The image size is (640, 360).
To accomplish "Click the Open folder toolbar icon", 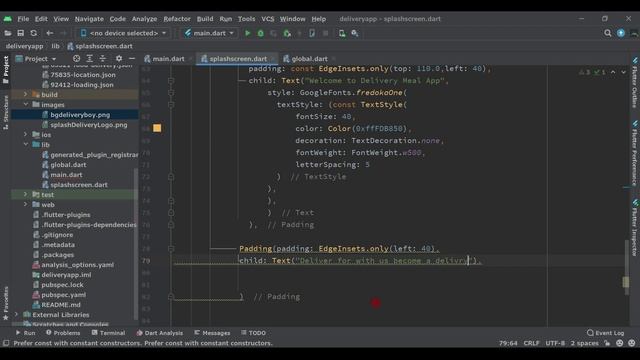I will coord(7,33).
